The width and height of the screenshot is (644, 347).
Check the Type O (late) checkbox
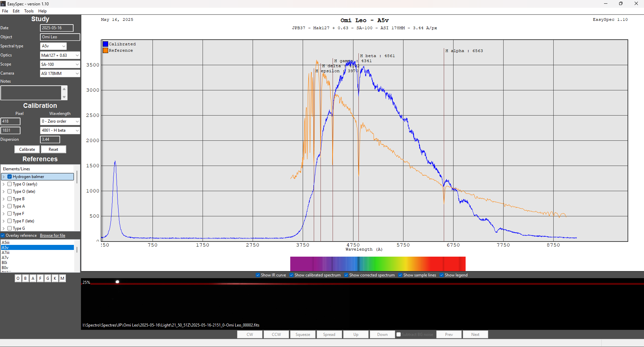click(x=10, y=191)
